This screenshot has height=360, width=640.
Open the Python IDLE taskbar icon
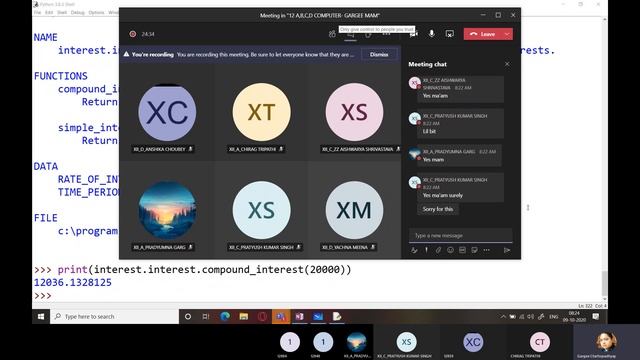click(337, 316)
